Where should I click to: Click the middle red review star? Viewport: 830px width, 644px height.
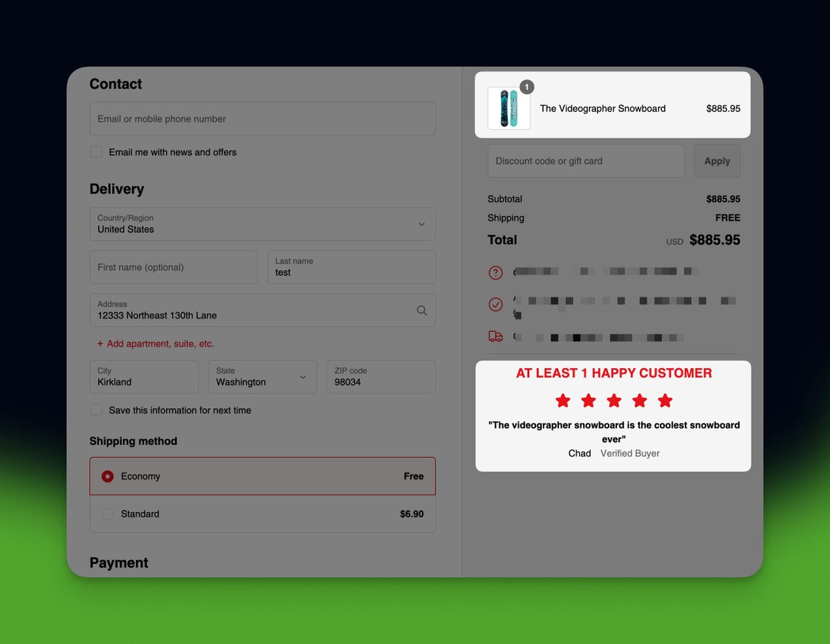pyautogui.click(x=614, y=401)
